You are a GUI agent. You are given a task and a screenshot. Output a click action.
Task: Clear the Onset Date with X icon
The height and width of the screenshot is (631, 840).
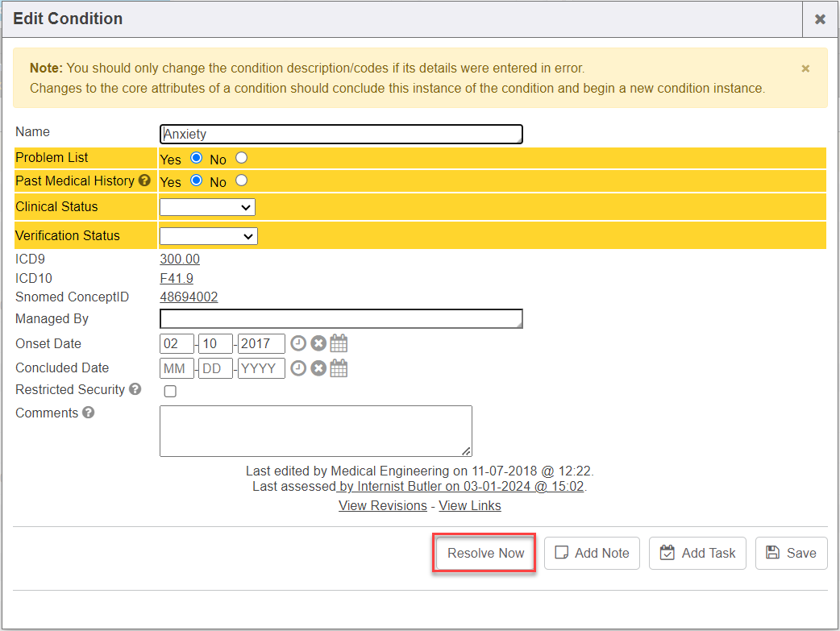click(318, 344)
